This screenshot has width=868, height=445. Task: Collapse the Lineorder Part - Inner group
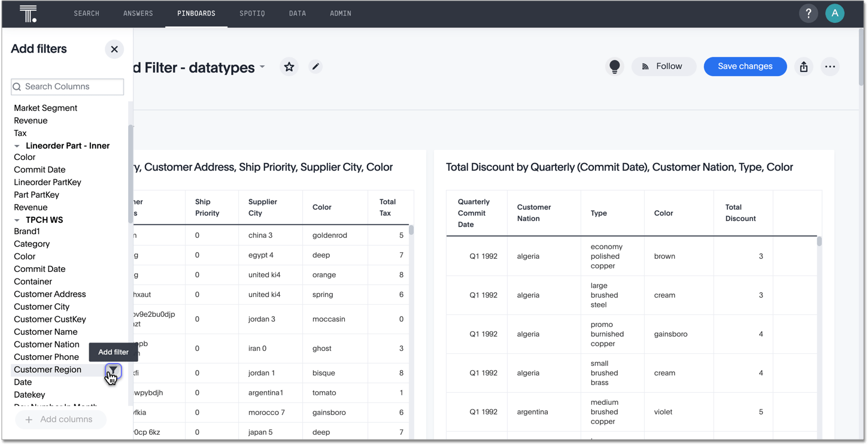[17, 146]
